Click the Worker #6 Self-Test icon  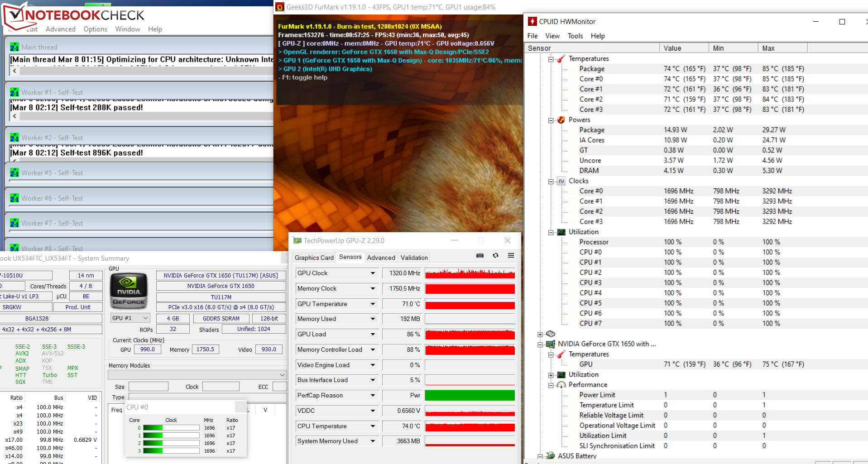point(14,198)
